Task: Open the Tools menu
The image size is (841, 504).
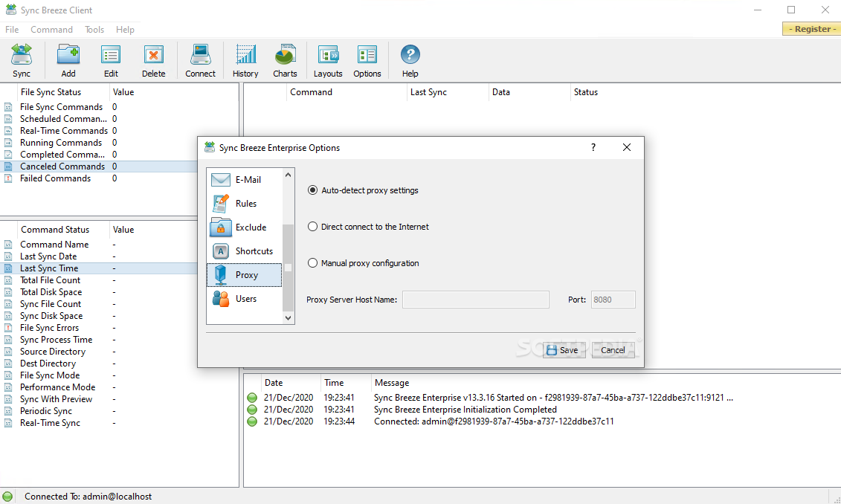Action: coord(94,30)
